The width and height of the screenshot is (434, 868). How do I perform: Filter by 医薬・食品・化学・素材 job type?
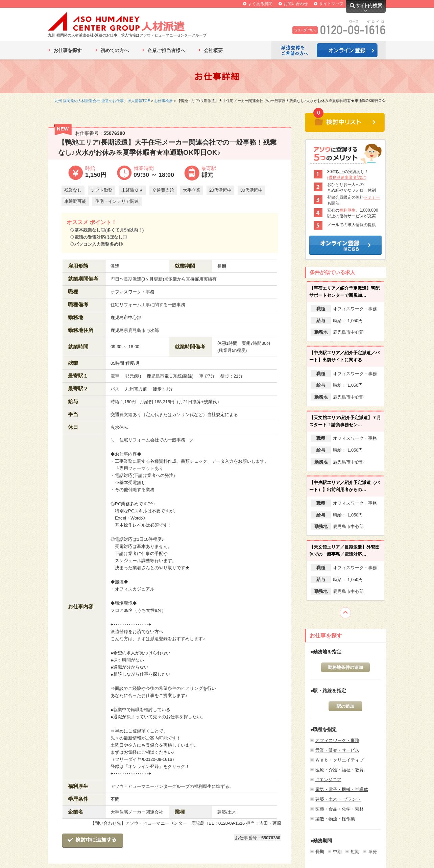click(x=339, y=809)
